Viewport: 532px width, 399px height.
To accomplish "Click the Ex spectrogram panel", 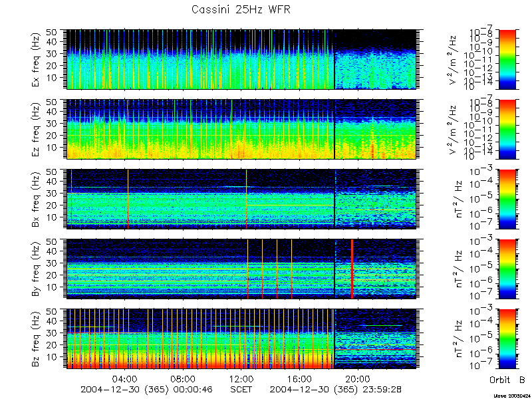I will [x=241, y=59].
